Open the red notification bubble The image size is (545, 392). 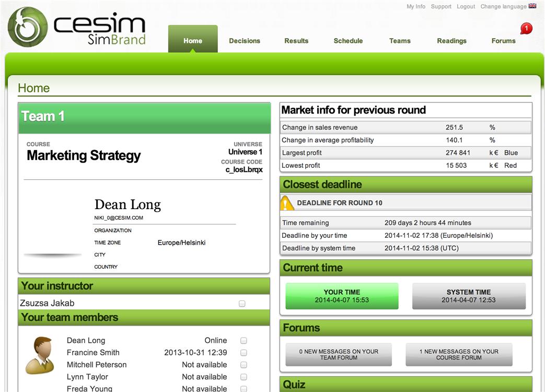(526, 29)
